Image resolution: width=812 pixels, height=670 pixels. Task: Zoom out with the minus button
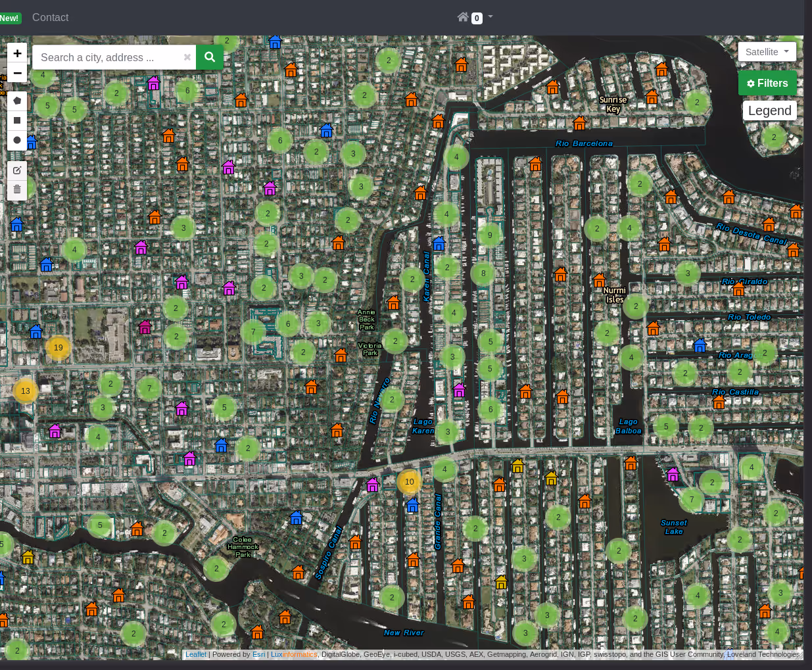coord(17,73)
